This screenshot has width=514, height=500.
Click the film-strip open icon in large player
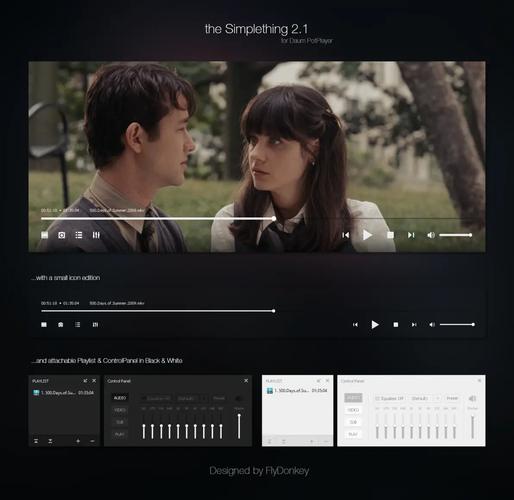click(44, 235)
